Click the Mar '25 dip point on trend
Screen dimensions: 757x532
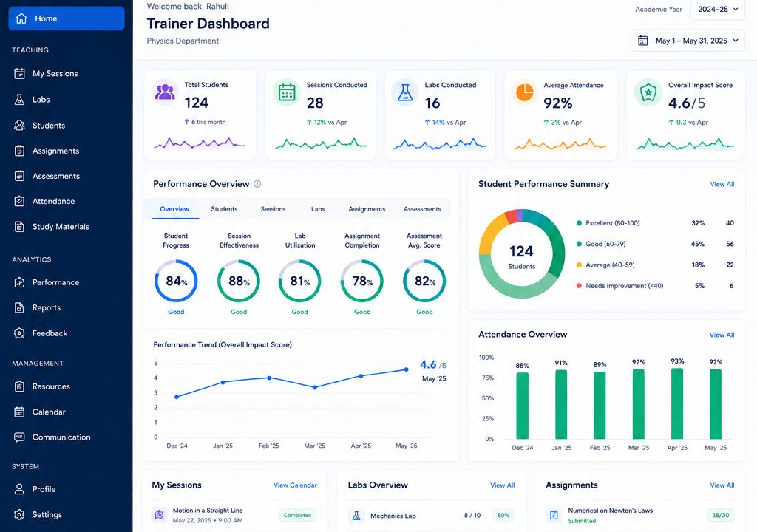pos(315,387)
